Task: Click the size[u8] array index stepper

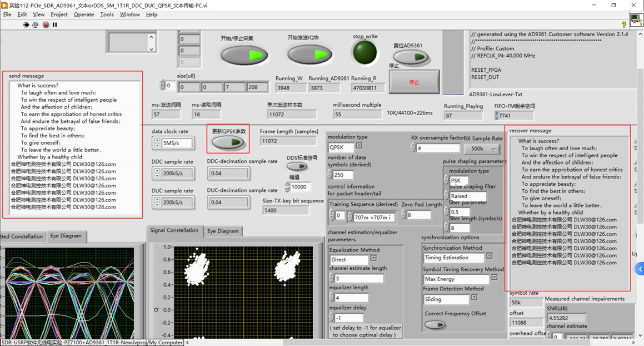Action: [x=162, y=85]
